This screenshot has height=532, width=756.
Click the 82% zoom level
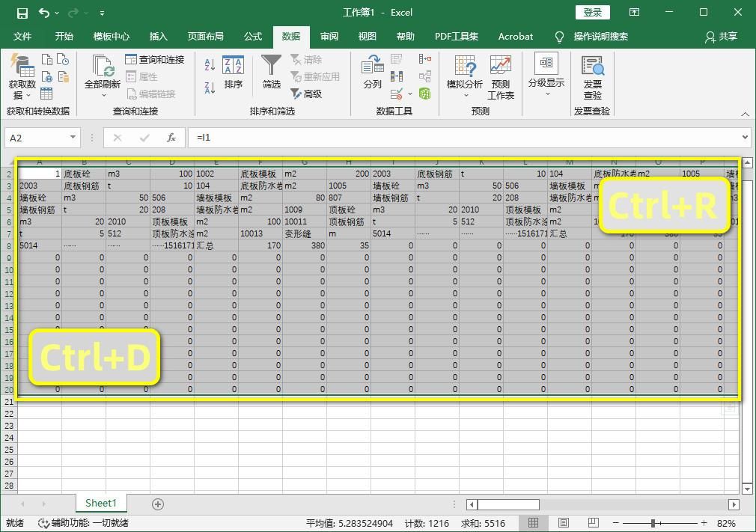tap(726, 523)
